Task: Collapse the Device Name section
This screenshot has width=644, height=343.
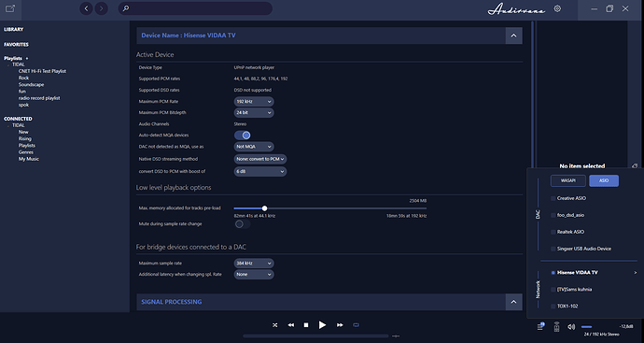Action: coord(514,36)
